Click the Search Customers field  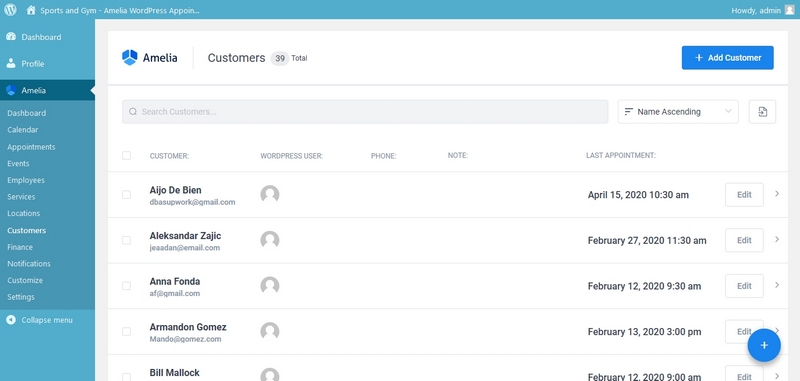click(x=365, y=112)
